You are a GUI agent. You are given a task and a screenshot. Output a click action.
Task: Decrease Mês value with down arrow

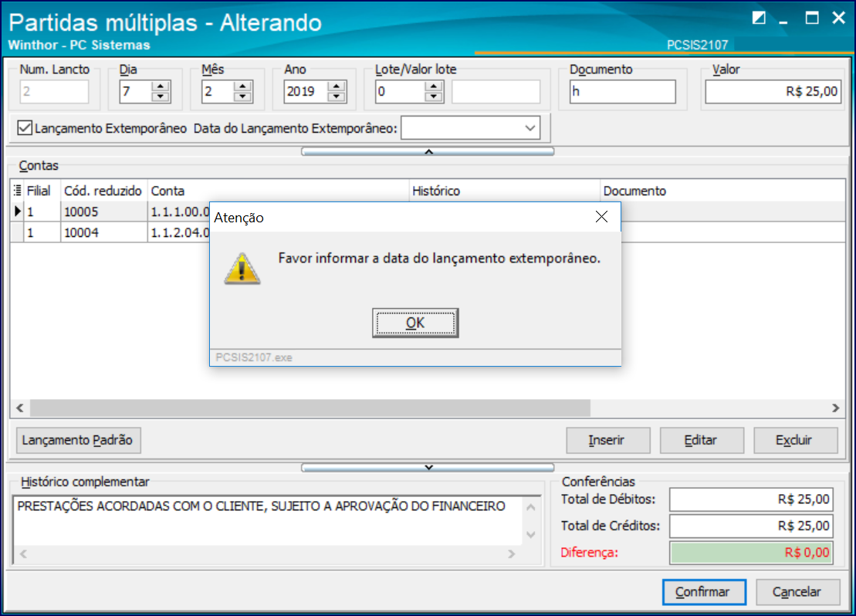tap(242, 96)
